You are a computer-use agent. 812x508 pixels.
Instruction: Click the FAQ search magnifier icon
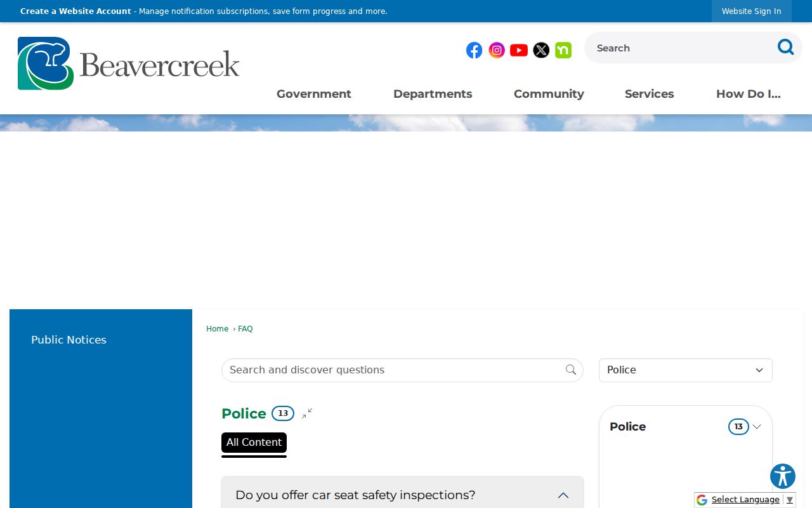point(571,370)
